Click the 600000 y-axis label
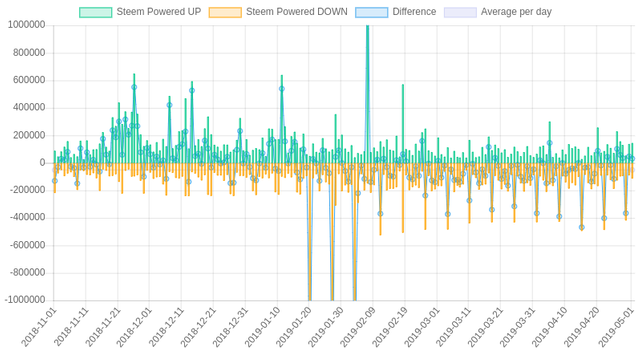This screenshot has width=640, height=361. coord(29,80)
